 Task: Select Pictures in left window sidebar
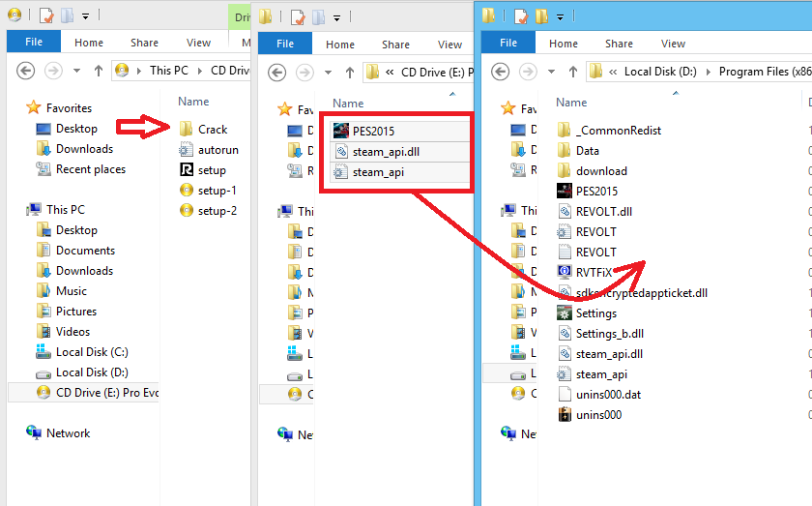[67, 312]
